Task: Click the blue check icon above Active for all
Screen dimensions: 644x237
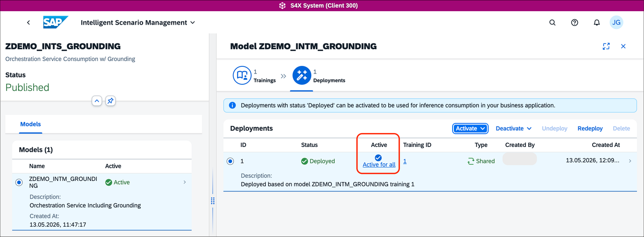Action: pyautogui.click(x=378, y=157)
